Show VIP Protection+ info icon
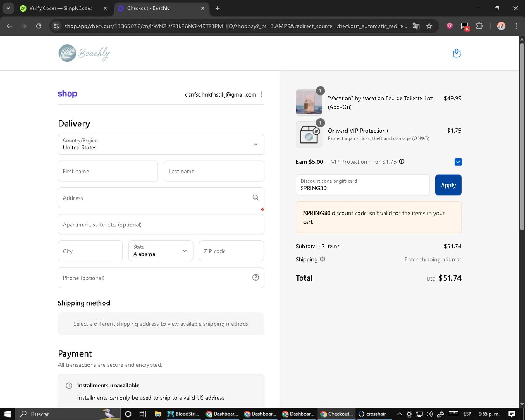This screenshot has height=420, width=525. coord(402,161)
